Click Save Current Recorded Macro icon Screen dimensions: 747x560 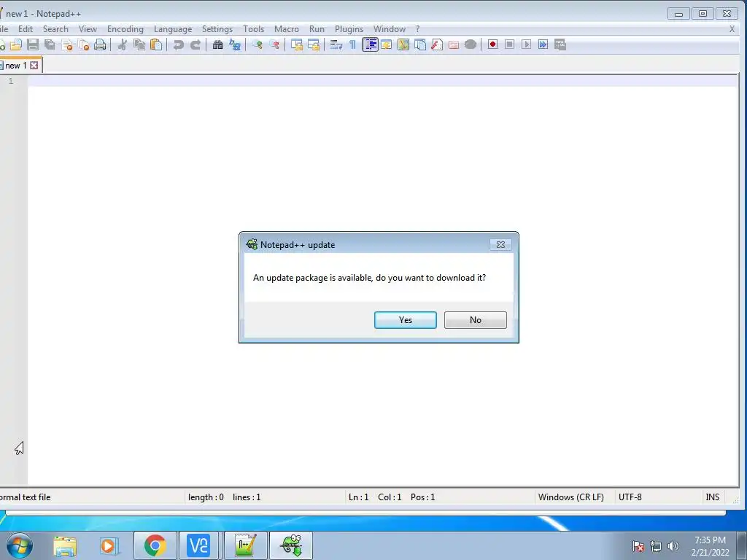(560, 44)
